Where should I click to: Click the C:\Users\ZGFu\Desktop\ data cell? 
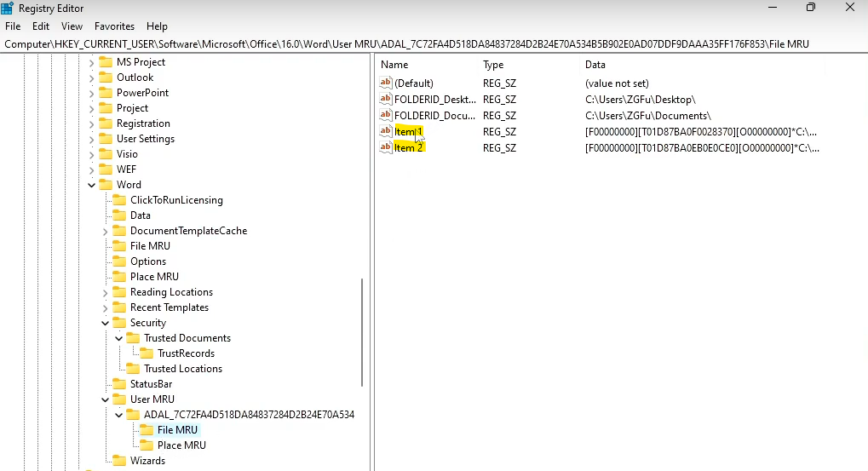[641, 100]
